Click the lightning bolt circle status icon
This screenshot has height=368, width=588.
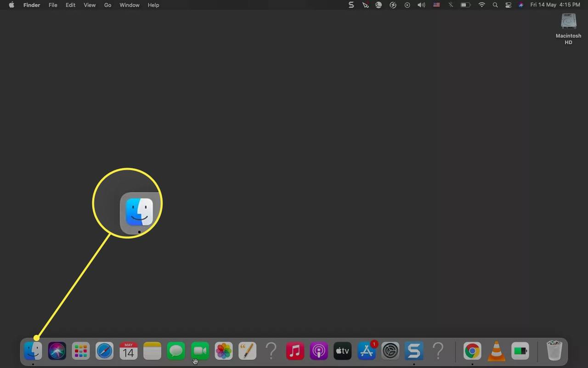[393, 5]
